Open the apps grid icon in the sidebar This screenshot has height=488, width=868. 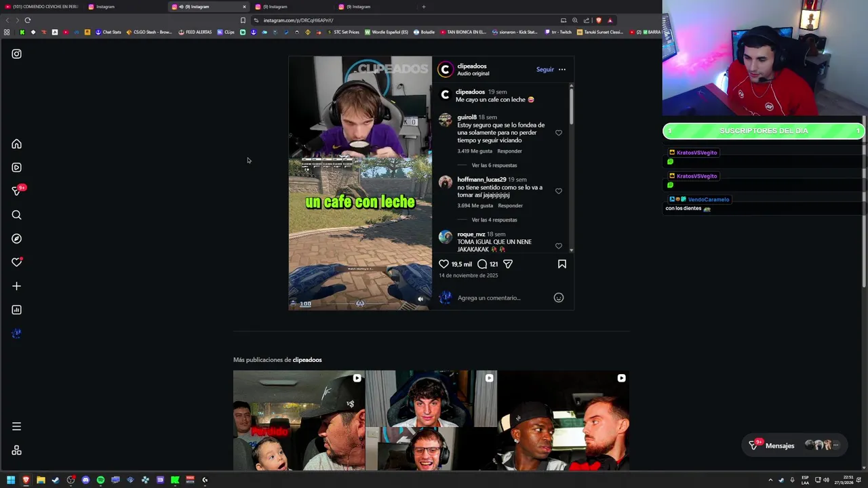tap(16, 451)
